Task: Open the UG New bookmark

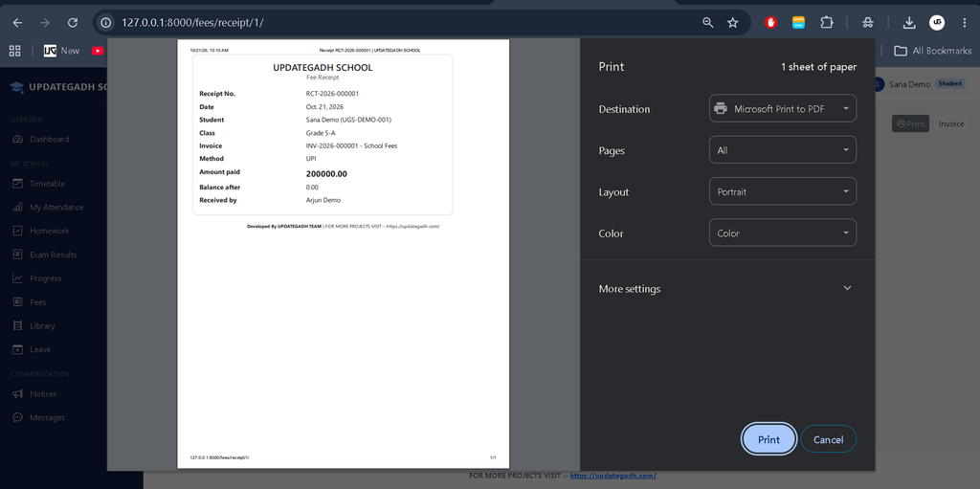Action: [x=62, y=51]
